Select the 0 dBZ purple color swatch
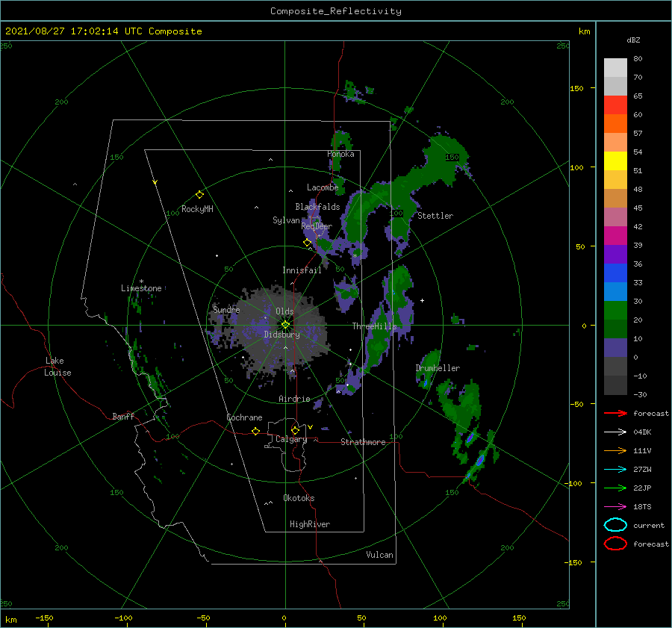 click(x=615, y=348)
